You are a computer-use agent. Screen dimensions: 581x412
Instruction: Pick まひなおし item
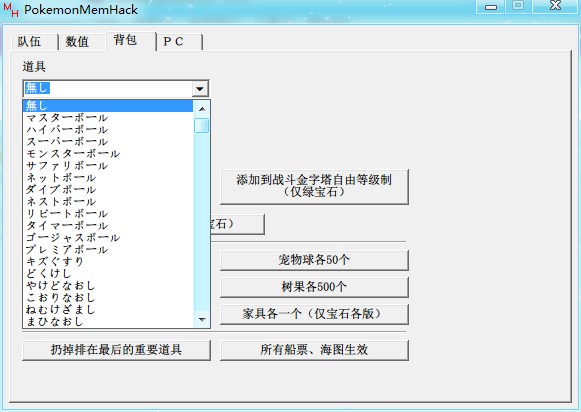(109, 321)
